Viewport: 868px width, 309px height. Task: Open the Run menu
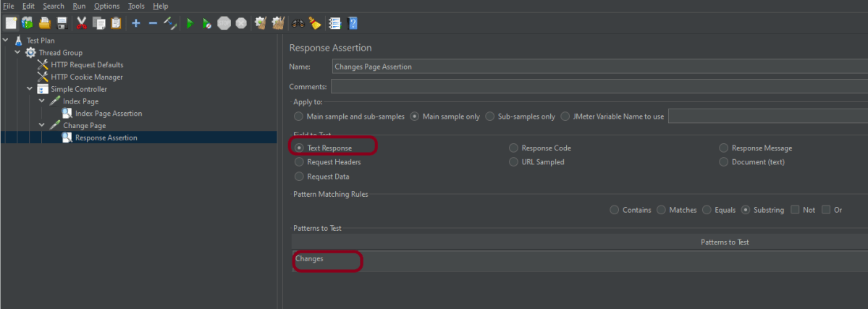79,6
